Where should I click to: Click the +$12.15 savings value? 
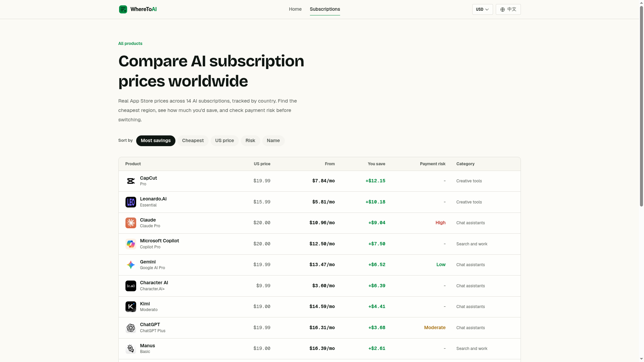(375, 181)
